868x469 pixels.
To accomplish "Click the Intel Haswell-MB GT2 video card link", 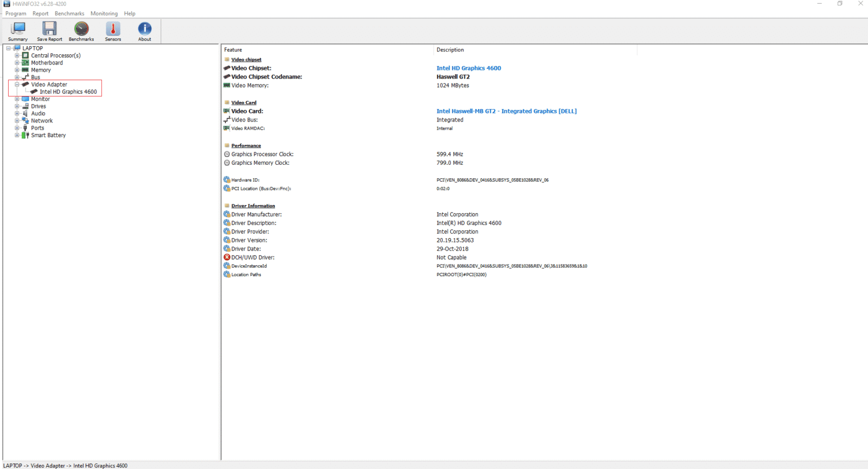I will coord(506,111).
